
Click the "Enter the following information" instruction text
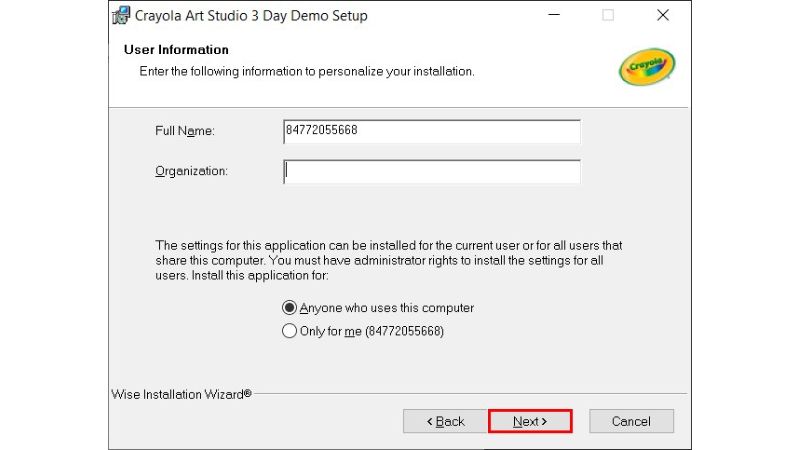tap(306, 72)
